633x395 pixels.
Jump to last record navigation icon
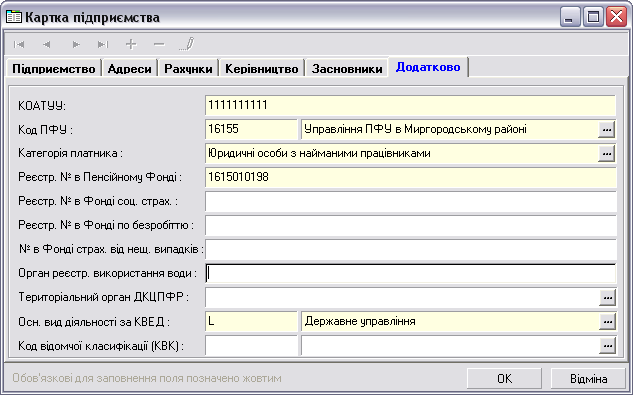pyautogui.click(x=103, y=44)
